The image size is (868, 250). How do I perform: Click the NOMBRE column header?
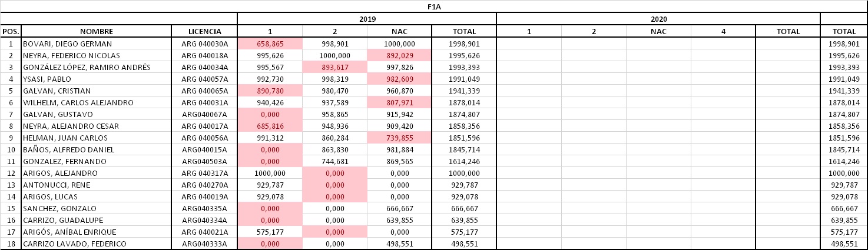97,32
